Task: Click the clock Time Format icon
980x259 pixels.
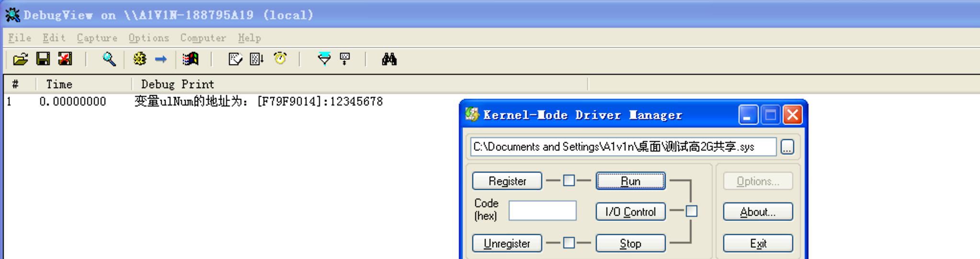Action: pos(280,59)
